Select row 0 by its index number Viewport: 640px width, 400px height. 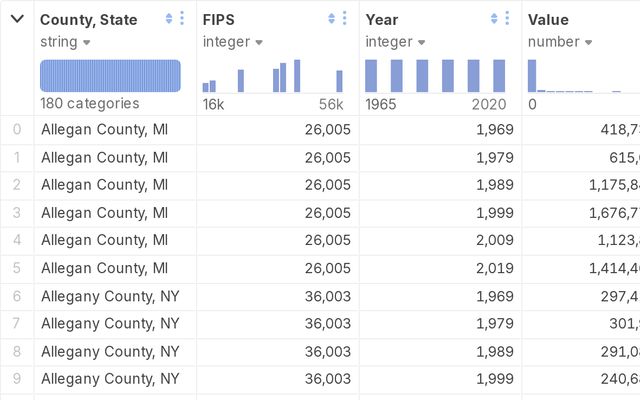click(x=16, y=129)
